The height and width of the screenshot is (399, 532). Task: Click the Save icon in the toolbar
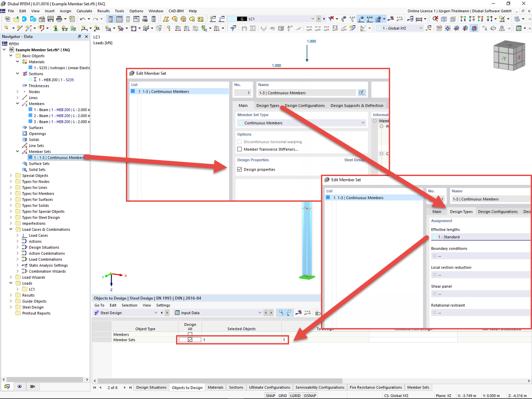click(x=50, y=19)
